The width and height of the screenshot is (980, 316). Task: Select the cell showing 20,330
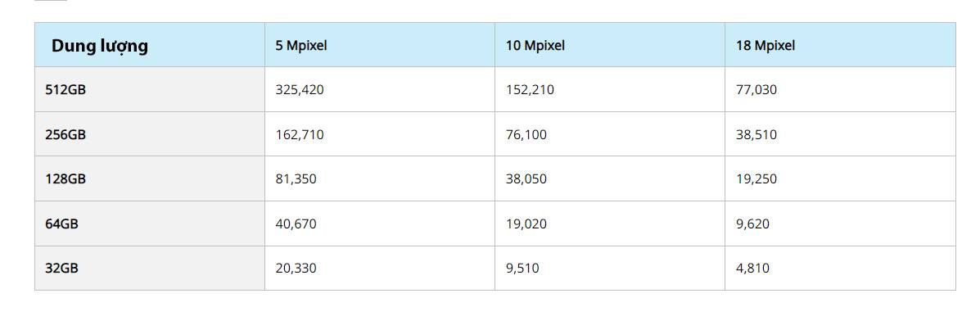(x=380, y=268)
